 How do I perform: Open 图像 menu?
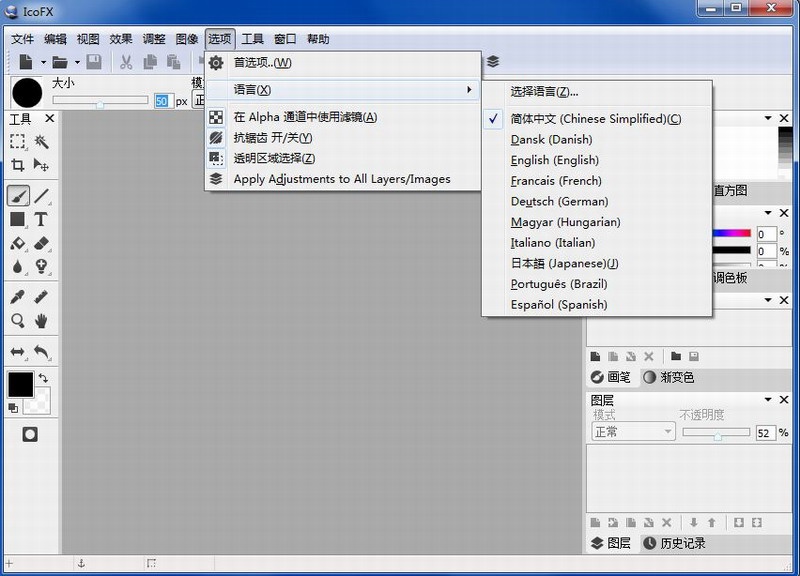point(187,39)
